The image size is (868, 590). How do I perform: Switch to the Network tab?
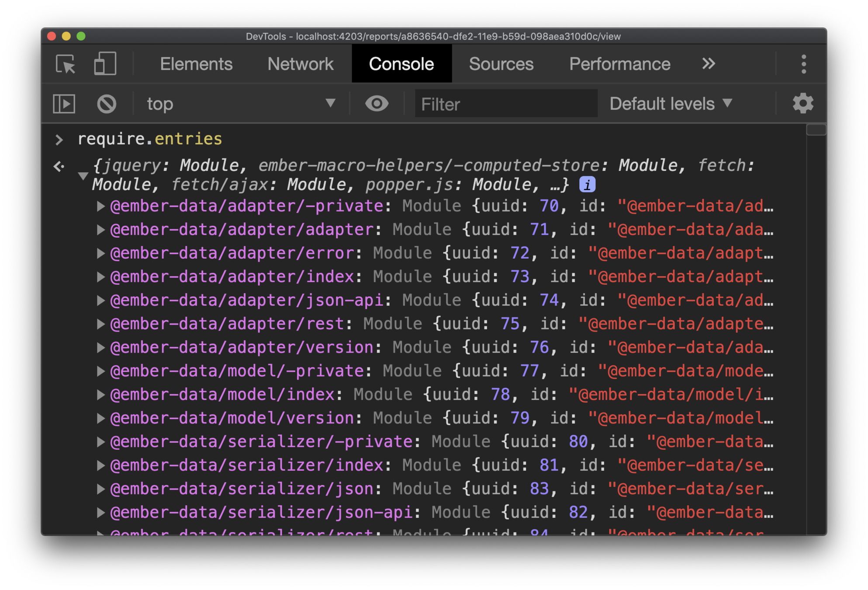[x=300, y=64]
